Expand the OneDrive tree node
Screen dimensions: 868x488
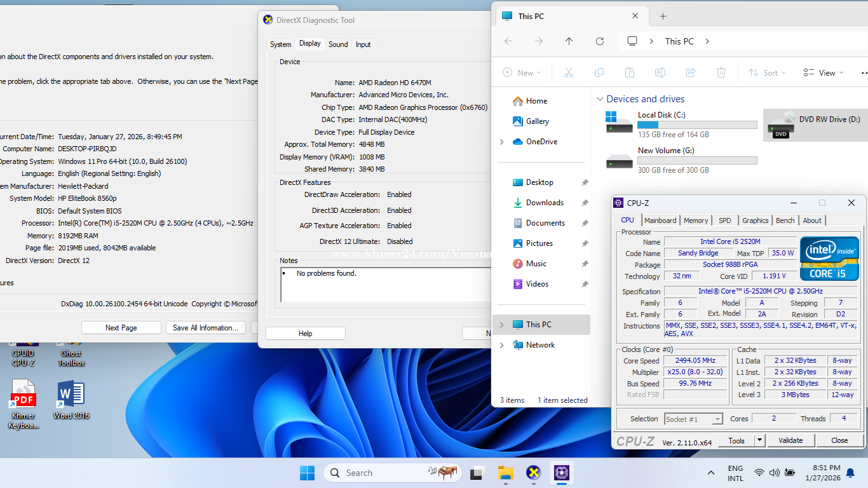[501, 142]
